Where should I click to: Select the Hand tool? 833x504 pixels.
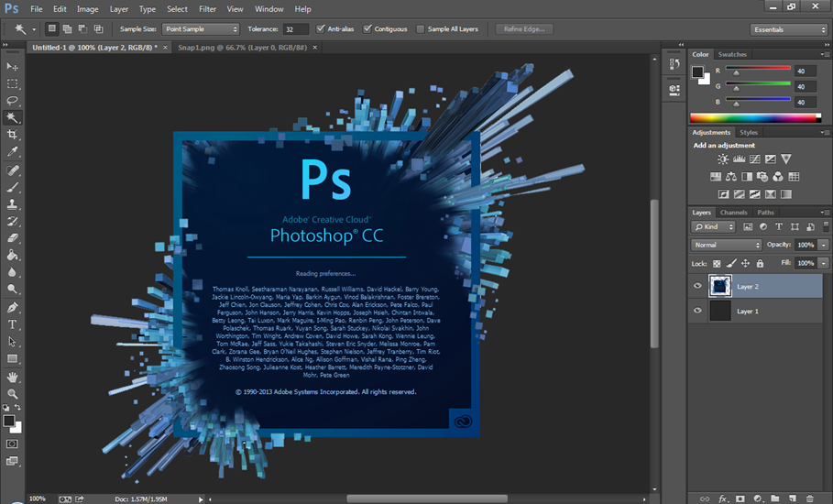tap(12, 377)
